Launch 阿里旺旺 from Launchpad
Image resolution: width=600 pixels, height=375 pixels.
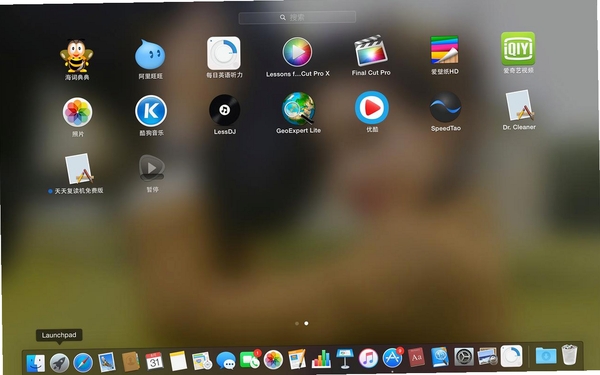click(150, 54)
